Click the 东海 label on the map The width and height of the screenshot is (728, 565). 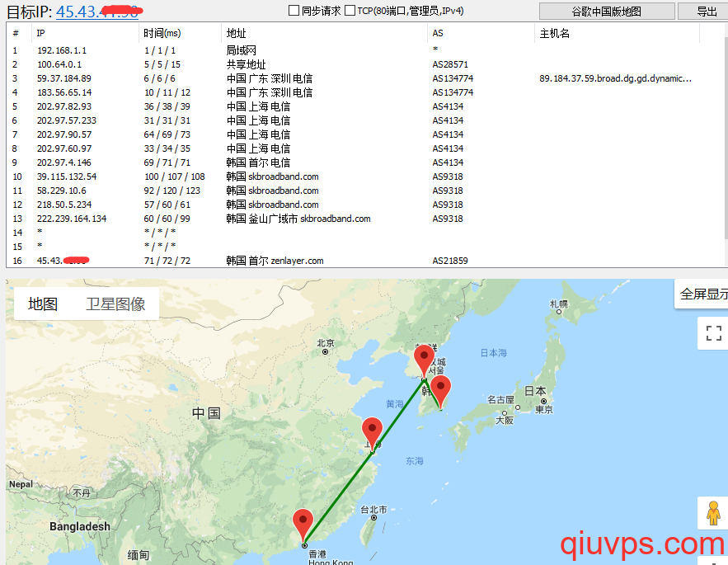coord(415,461)
